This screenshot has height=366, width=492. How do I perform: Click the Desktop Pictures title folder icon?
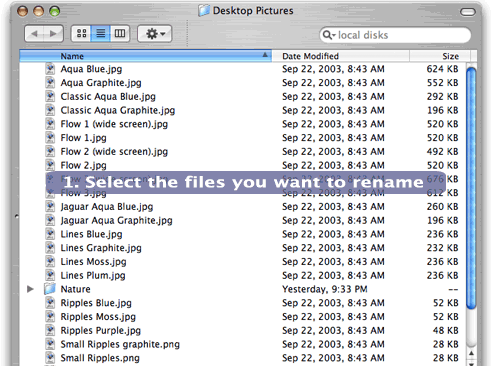pyautogui.click(x=204, y=10)
